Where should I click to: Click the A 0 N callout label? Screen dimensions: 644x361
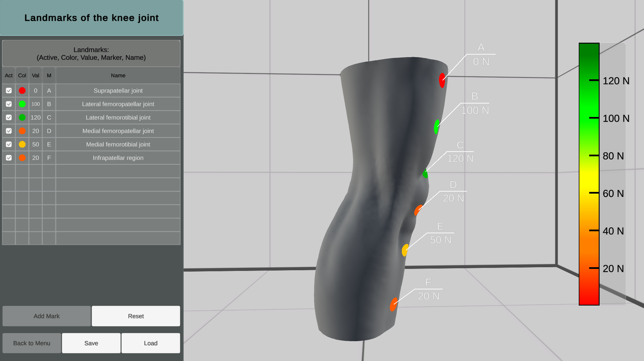pos(481,54)
